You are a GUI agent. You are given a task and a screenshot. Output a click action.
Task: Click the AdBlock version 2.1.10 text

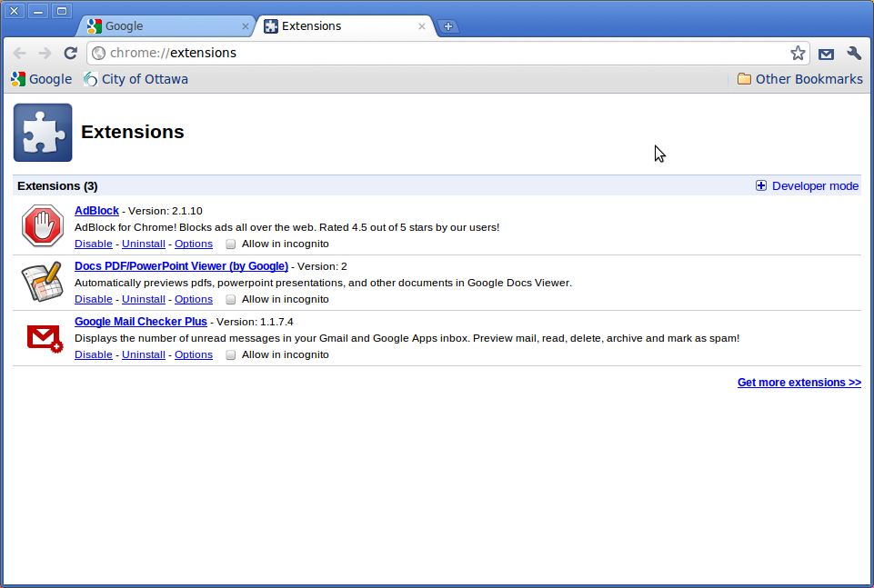click(165, 211)
